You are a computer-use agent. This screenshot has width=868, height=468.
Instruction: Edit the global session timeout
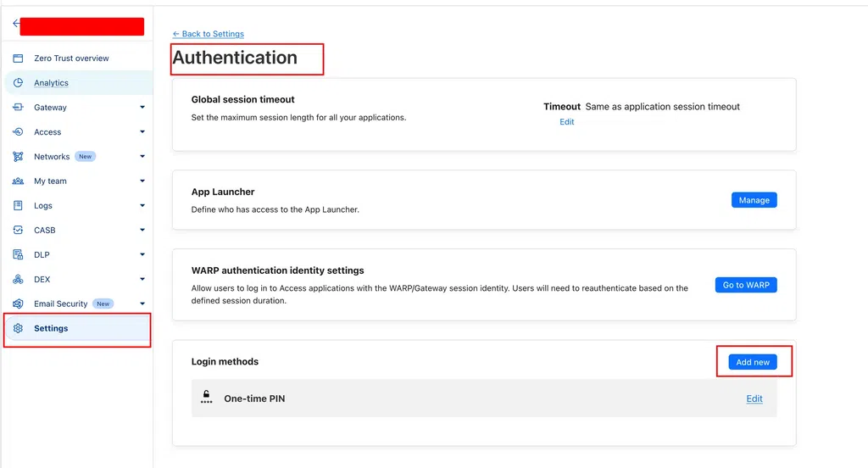pos(566,122)
